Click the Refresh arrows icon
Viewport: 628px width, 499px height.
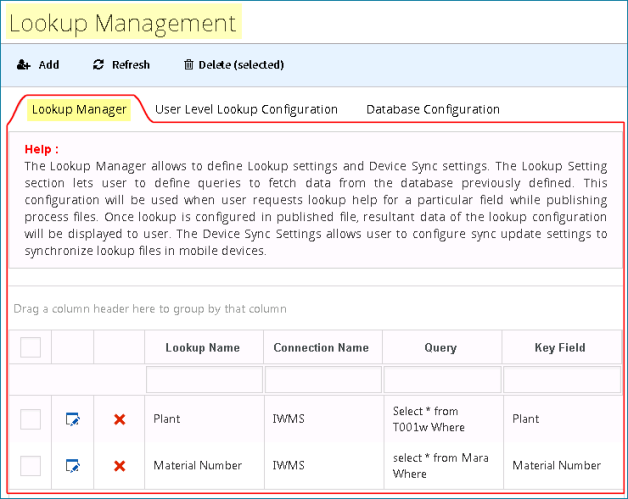tap(98, 64)
